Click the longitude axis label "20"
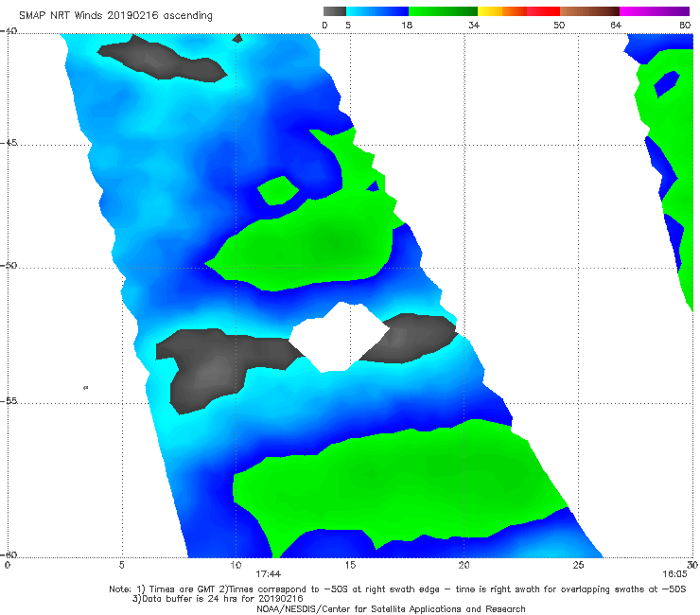 [x=464, y=566]
